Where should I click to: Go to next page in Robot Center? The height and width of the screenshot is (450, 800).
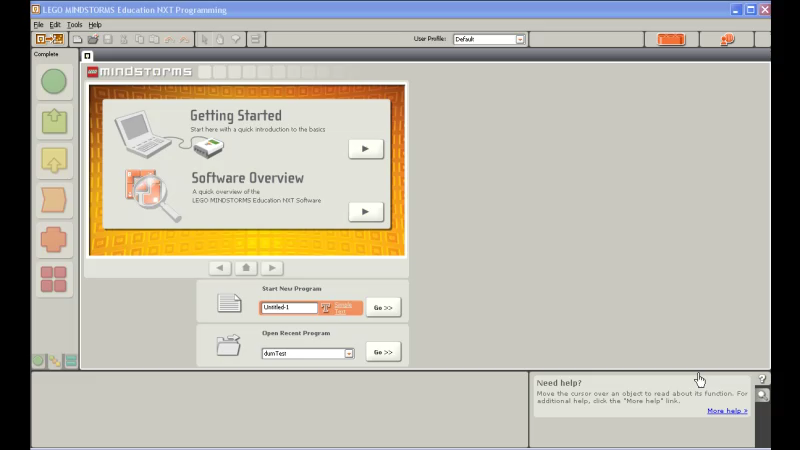click(x=272, y=268)
